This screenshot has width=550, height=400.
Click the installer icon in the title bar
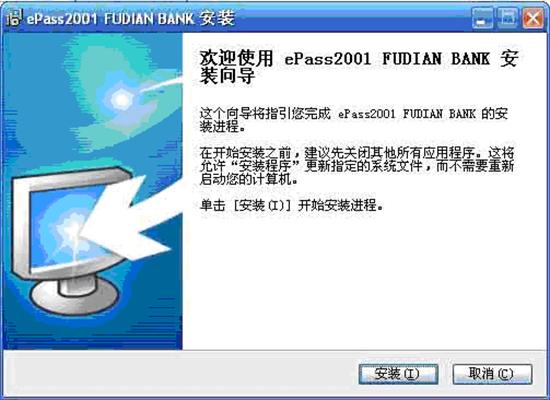click(14, 18)
